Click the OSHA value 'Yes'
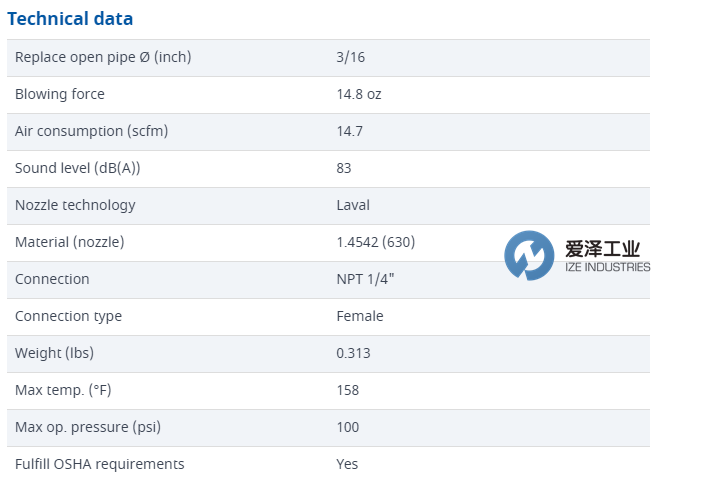 347,464
